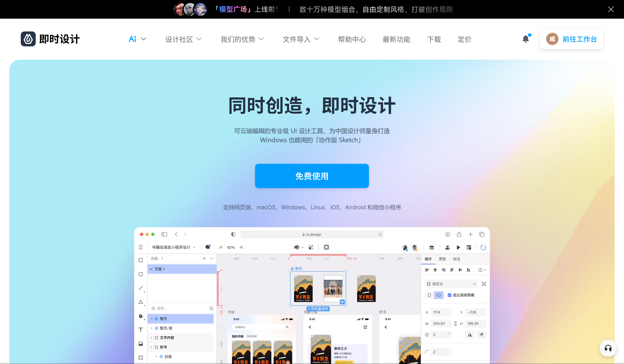Click 免费使用 button
The width and height of the screenshot is (624, 364).
coord(312,176)
